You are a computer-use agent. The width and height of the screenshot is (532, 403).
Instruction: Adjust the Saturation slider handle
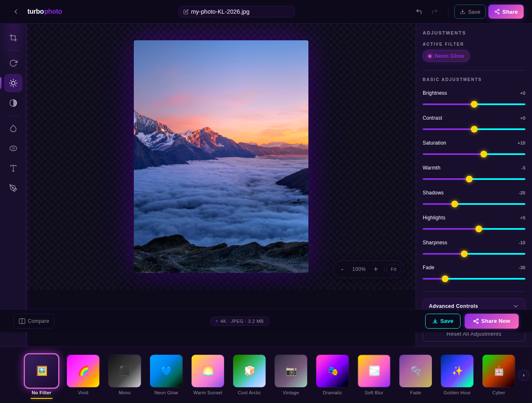[x=484, y=154]
